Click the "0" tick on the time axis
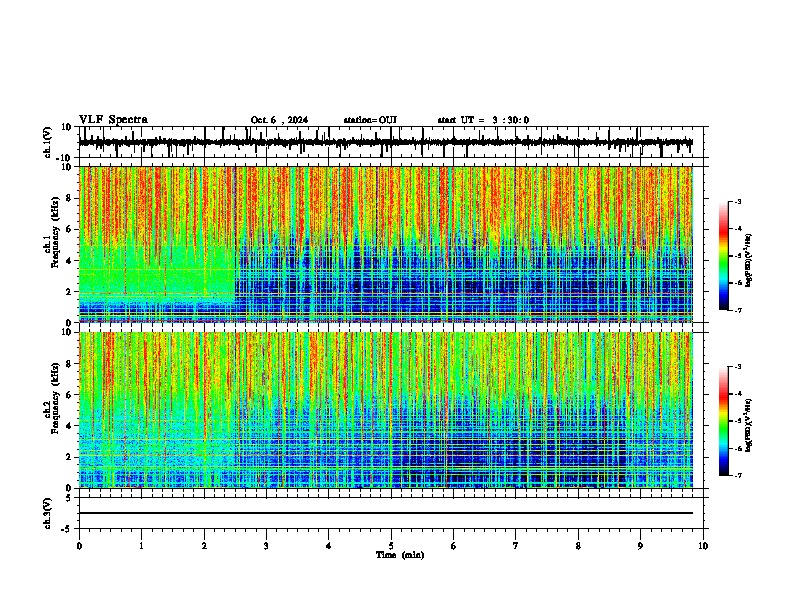 [79, 546]
